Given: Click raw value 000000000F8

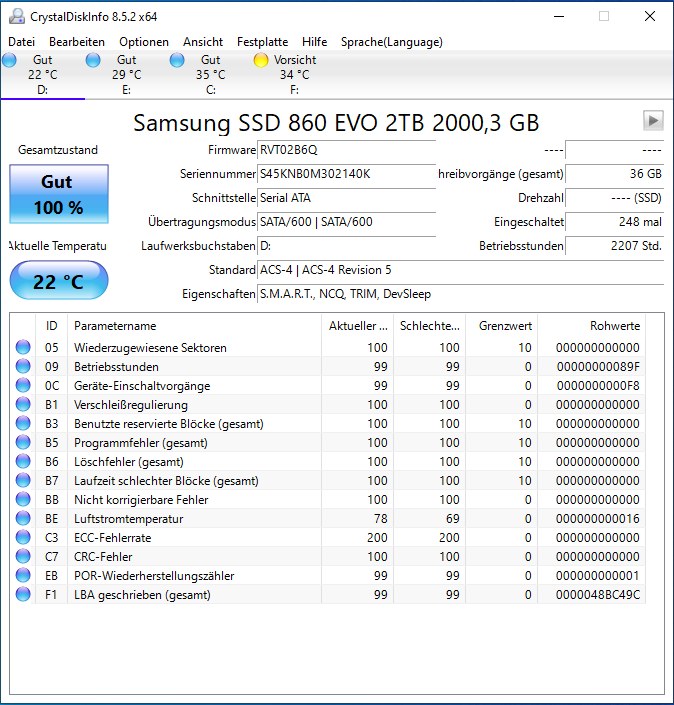Looking at the screenshot, I should [x=598, y=386].
